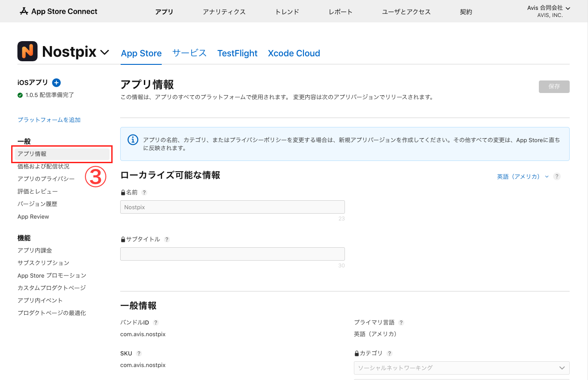The height and width of the screenshot is (380, 588).
Task: Open App Store プロモーション in sidebar
Action: pyautogui.click(x=52, y=275)
